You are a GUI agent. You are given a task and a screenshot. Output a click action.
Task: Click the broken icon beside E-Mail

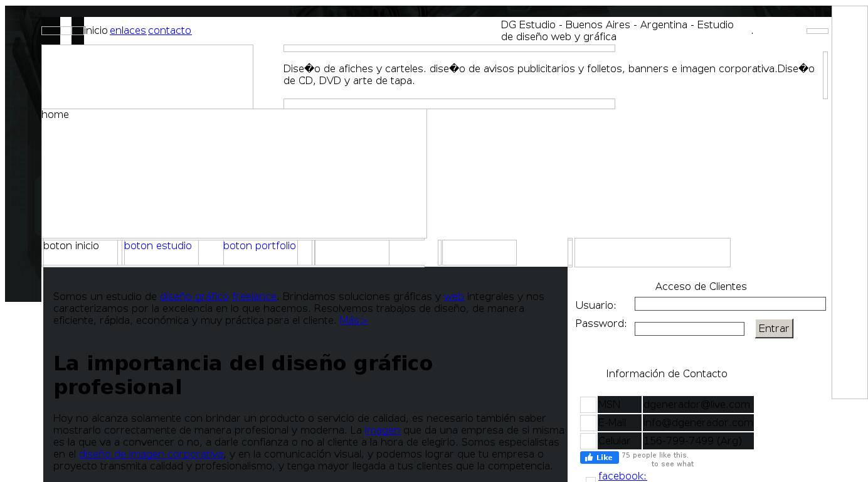[x=588, y=423]
